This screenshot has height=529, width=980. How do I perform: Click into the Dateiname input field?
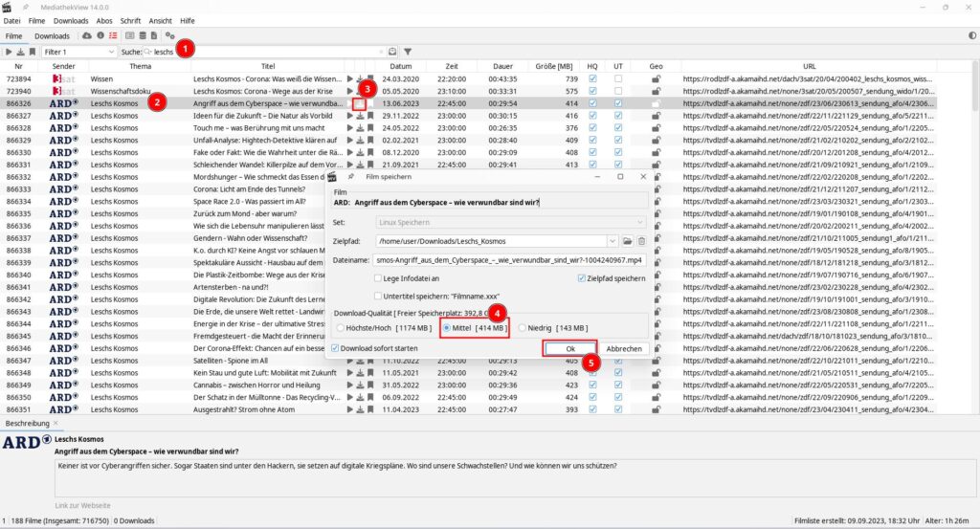point(509,260)
